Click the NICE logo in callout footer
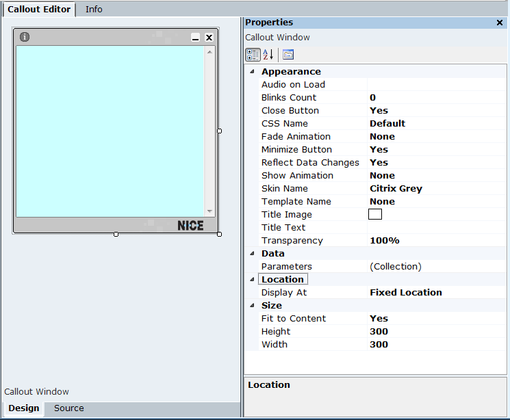 click(190, 226)
